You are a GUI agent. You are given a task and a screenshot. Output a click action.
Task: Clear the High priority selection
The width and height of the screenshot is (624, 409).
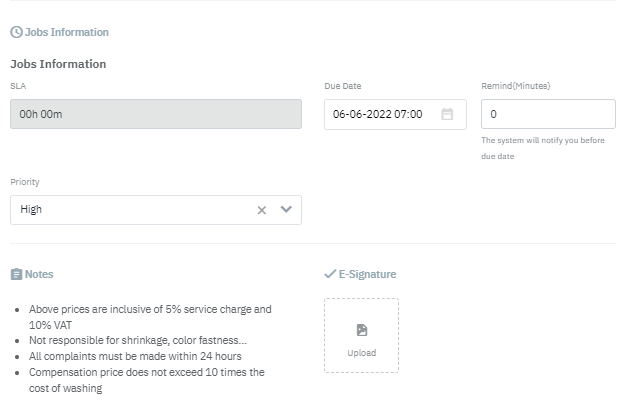tap(262, 210)
